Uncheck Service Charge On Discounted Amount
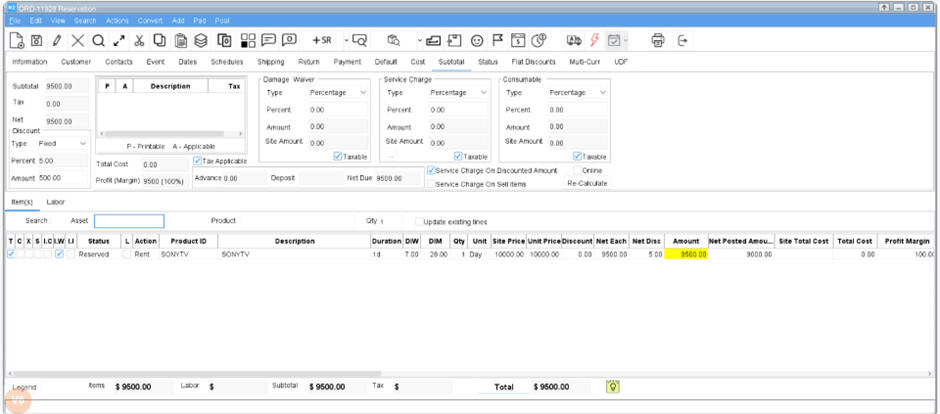The height and width of the screenshot is (414, 940). coord(431,171)
